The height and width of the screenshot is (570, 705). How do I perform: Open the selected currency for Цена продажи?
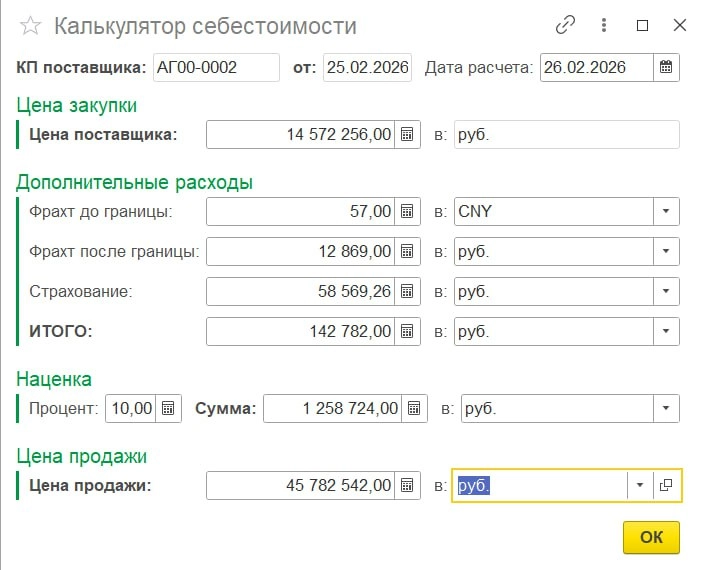[x=666, y=485]
